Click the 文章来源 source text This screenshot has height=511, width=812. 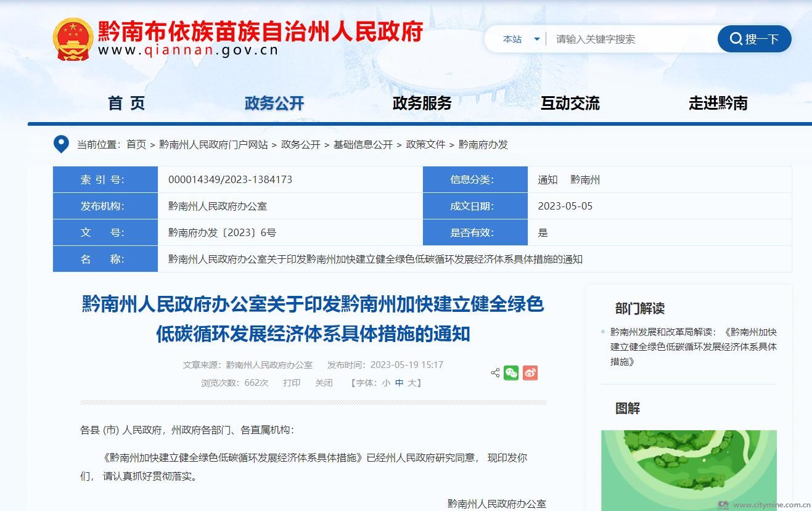click(247, 365)
